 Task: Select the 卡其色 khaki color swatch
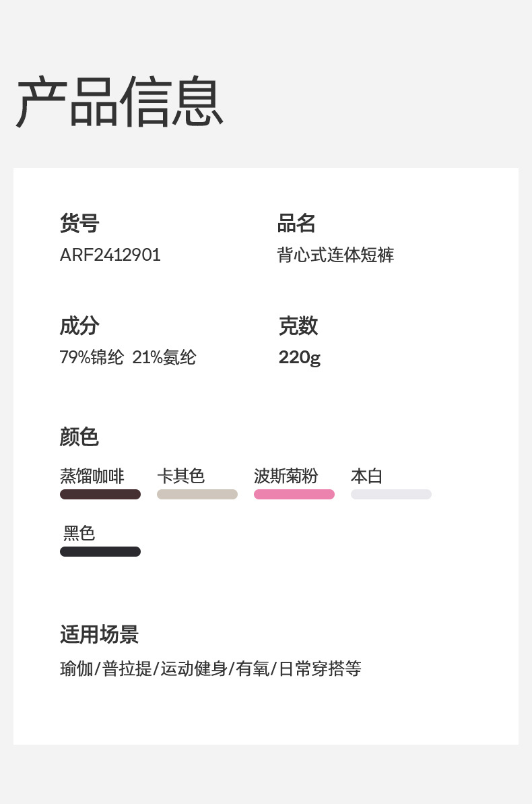pos(197,494)
